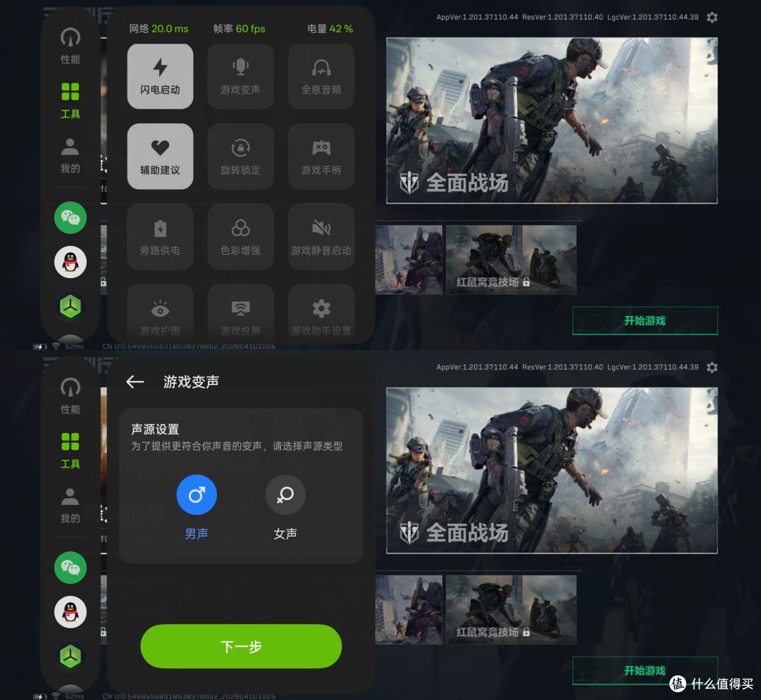Toggle 全息音频 headphone tile
The height and width of the screenshot is (700, 761).
coord(321,76)
